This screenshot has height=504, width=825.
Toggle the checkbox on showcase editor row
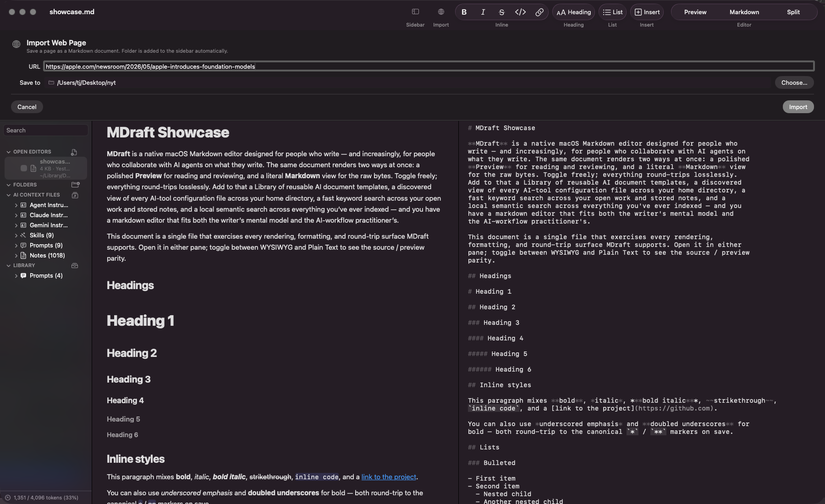24,168
